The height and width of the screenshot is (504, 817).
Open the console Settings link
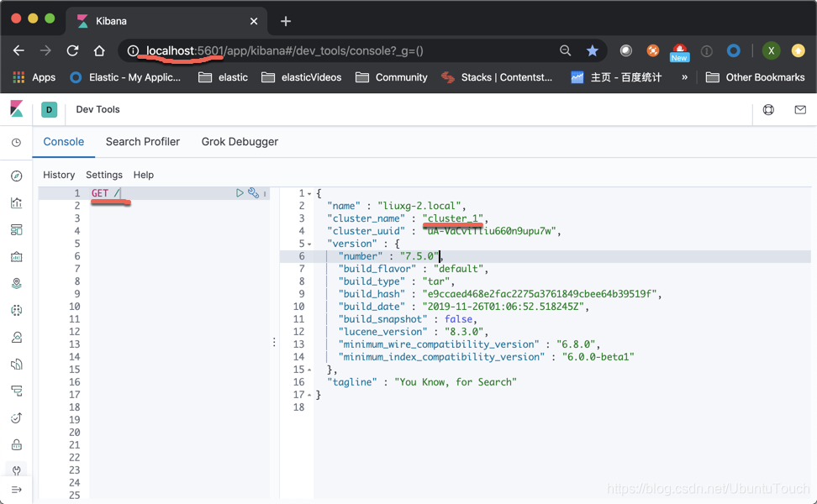[104, 175]
